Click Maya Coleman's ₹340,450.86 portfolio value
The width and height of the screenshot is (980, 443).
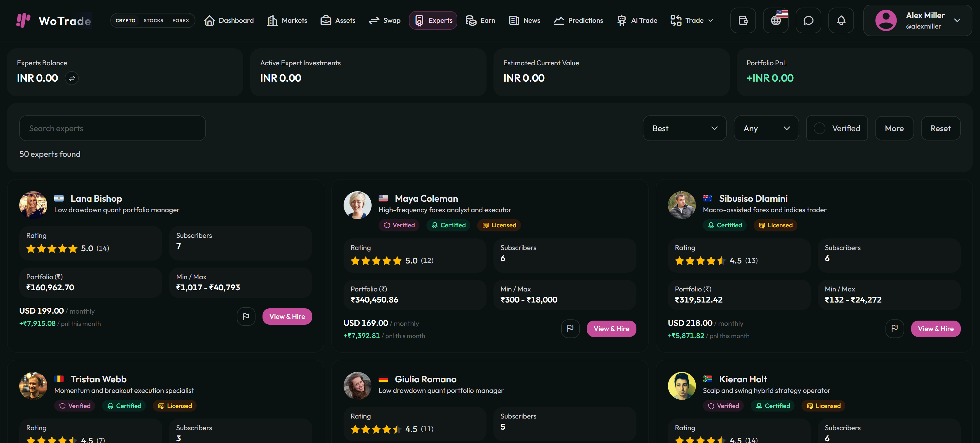pyautogui.click(x=374, y=300)
